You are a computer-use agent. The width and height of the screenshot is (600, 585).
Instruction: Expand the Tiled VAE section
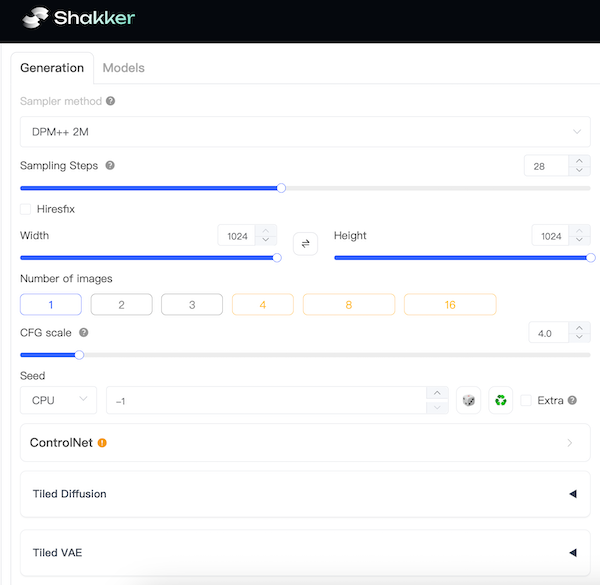[304, 552]
